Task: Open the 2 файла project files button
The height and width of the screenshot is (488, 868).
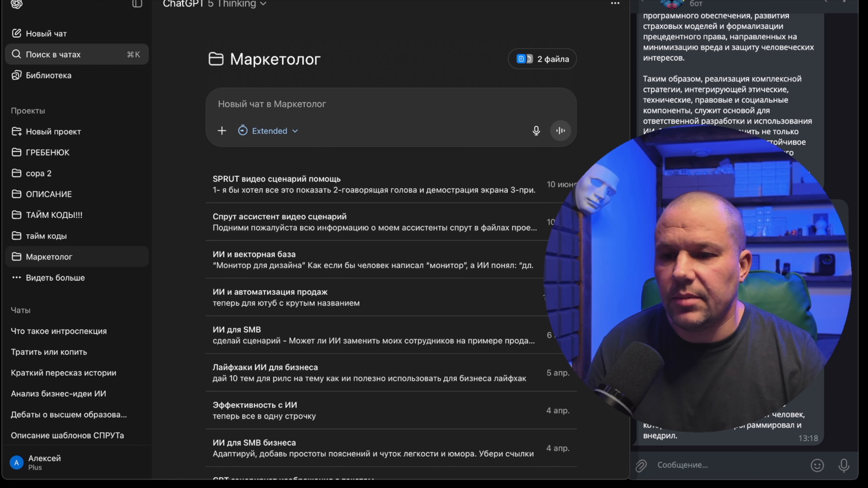Action: click(542, 59)
